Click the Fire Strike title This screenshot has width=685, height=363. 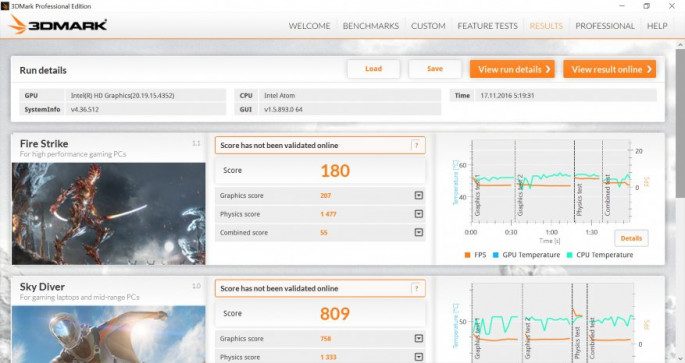(44, 144)
